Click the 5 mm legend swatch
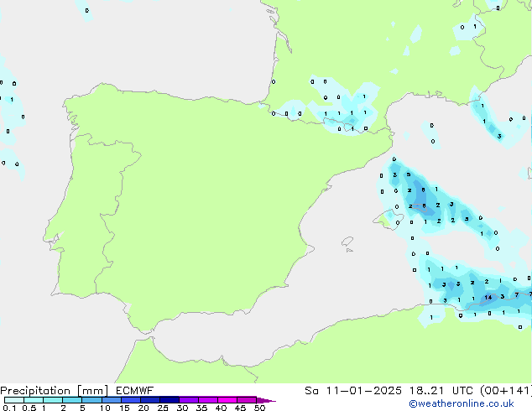This screenshot has width=532, height=411. [x=91, y=400]
